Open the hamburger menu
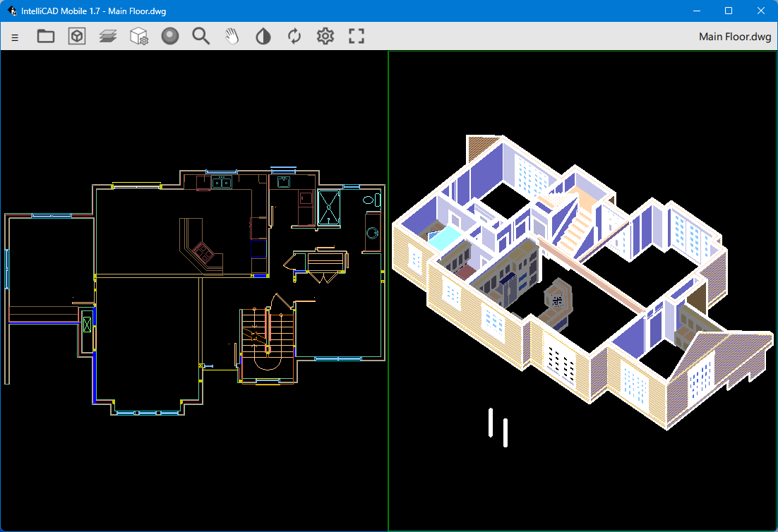Image resolution: width=778 pixels, height=532 pixels. tap(15, 37)
